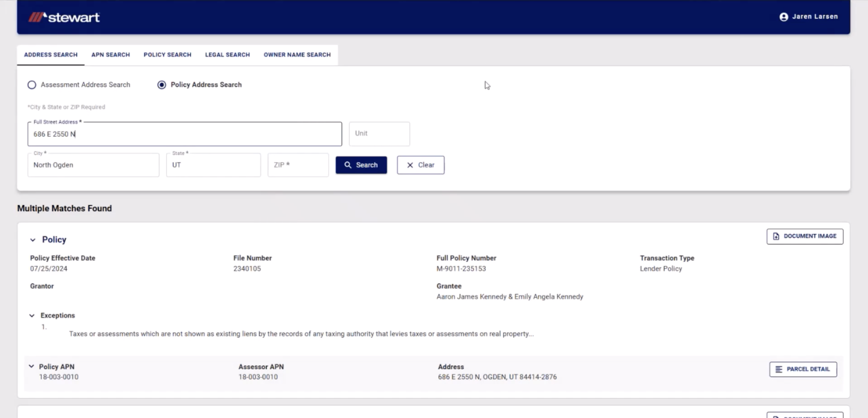Click the Full Street Address field
The height and width of the screenshot is (418, 868).
(x=185, y=134)
